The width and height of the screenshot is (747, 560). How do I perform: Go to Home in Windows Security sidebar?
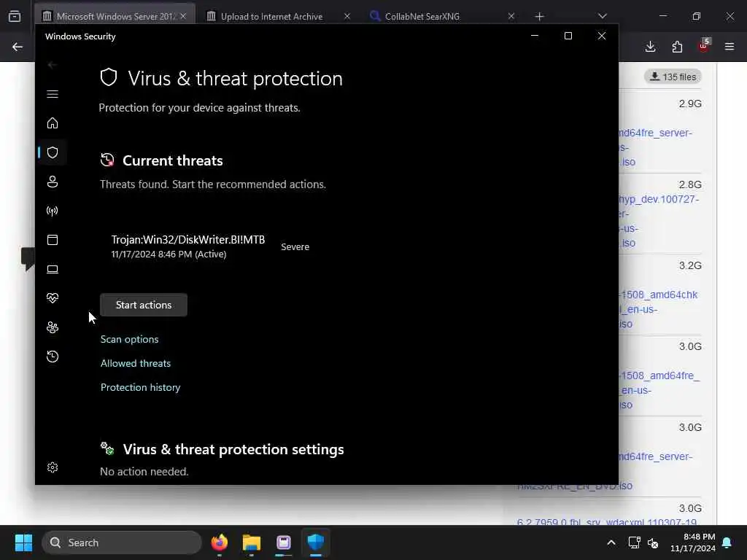[53, 122]
